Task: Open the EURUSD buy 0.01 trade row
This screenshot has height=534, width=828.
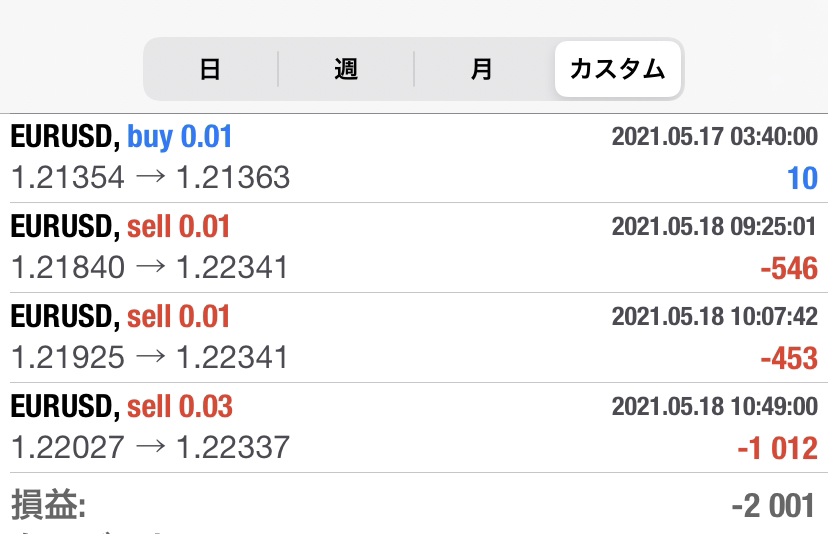Action: point(414,158)
